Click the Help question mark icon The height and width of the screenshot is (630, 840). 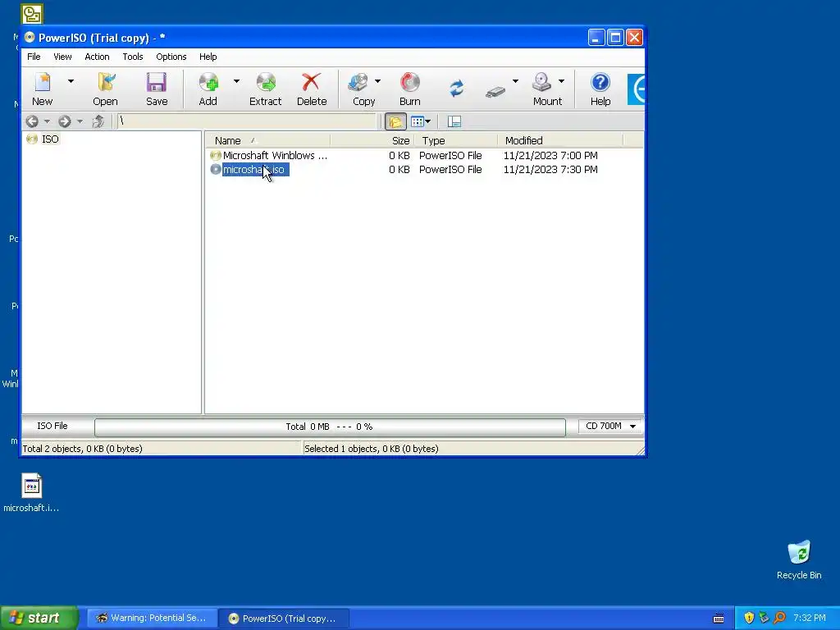point(600,83)
